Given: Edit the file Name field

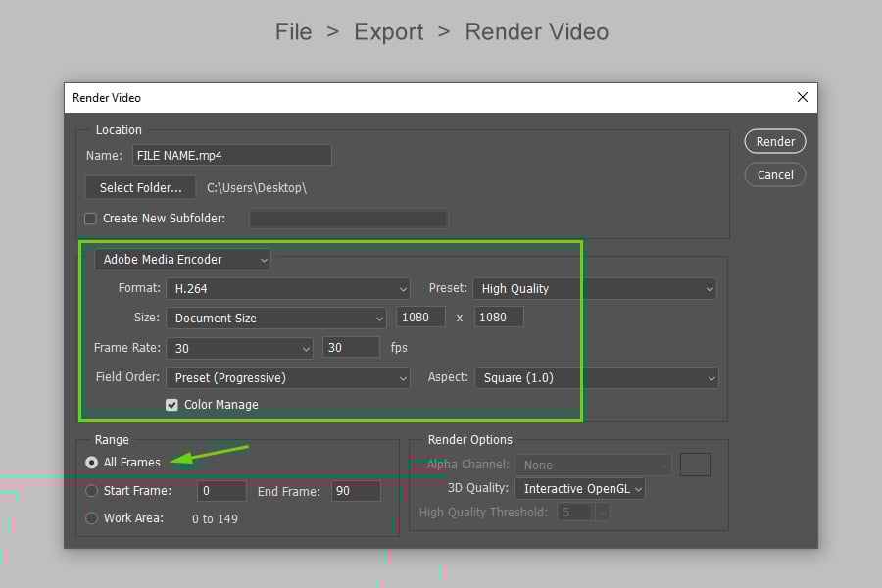Looking at the screenshot, I should pyautogui.click(x=231, y=155).
